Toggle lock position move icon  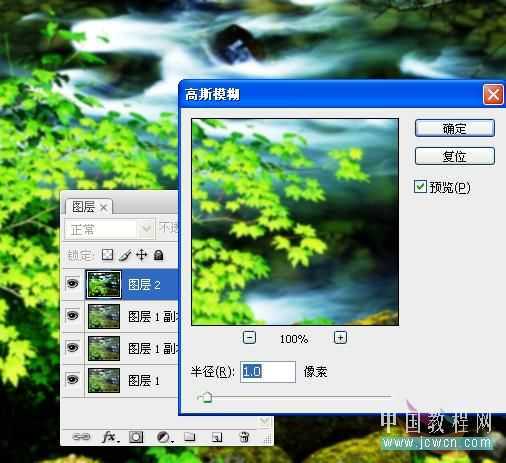coord(142,255)
